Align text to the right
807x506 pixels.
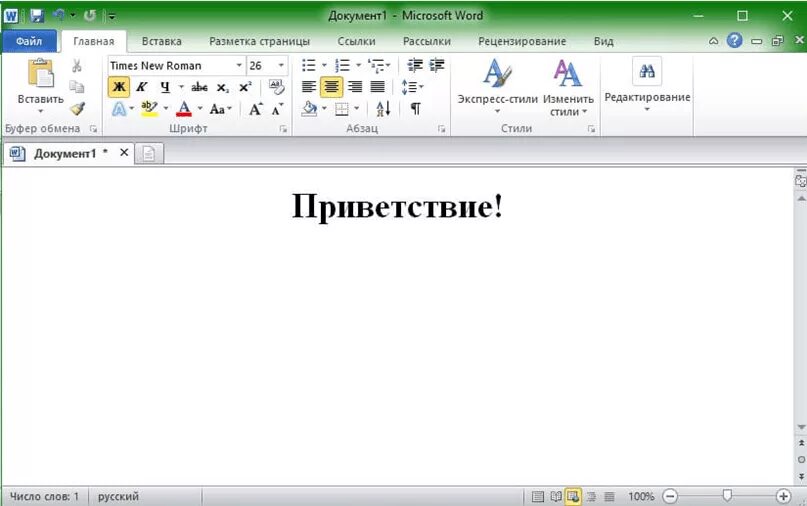tap(355, 87)
